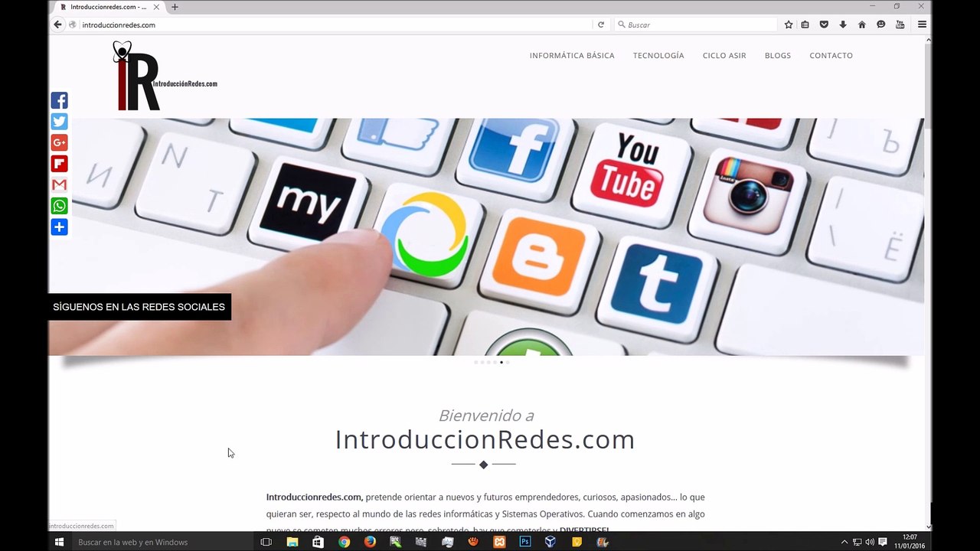
Task: Click the bold Introduccionredes.com, text
Action: coord(314,497)
